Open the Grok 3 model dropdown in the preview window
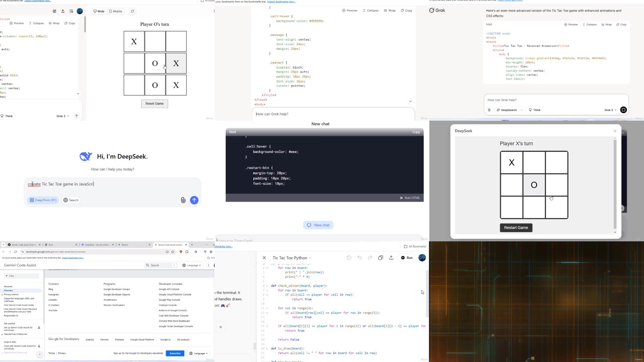The width and height of the screenshot is (644, 362). pos(63,116)
